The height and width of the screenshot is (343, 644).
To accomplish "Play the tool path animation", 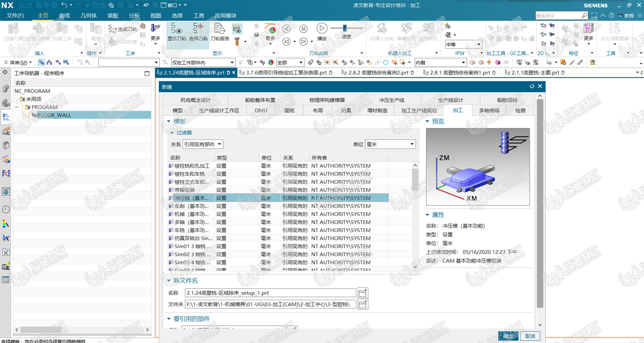I will 321,28.
